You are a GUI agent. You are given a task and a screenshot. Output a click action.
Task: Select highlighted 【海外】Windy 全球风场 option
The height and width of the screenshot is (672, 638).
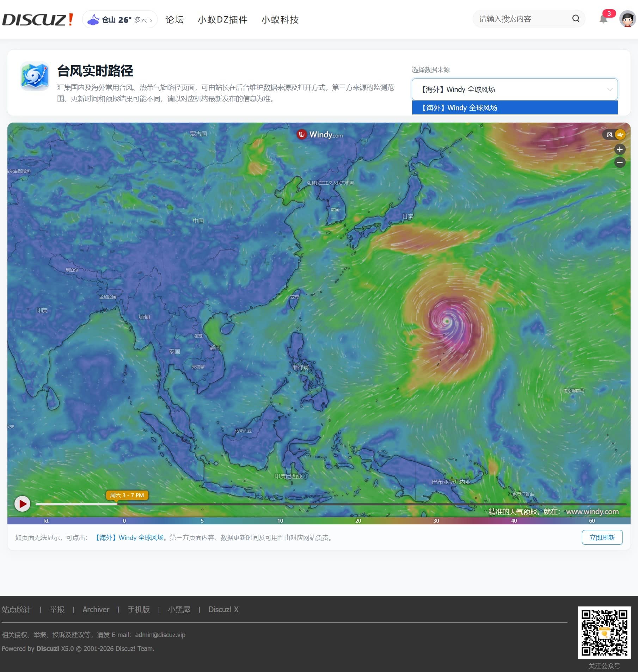(x=515, y=108)
